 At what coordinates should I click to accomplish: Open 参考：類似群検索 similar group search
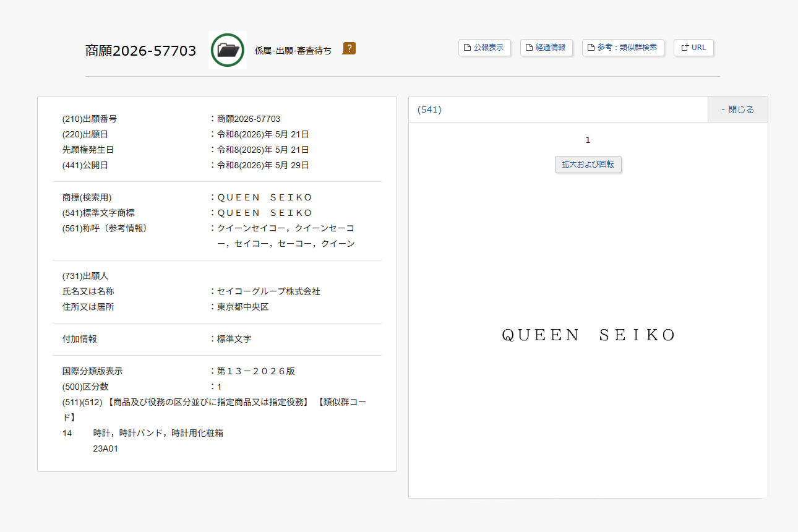[x=623, y=48]
